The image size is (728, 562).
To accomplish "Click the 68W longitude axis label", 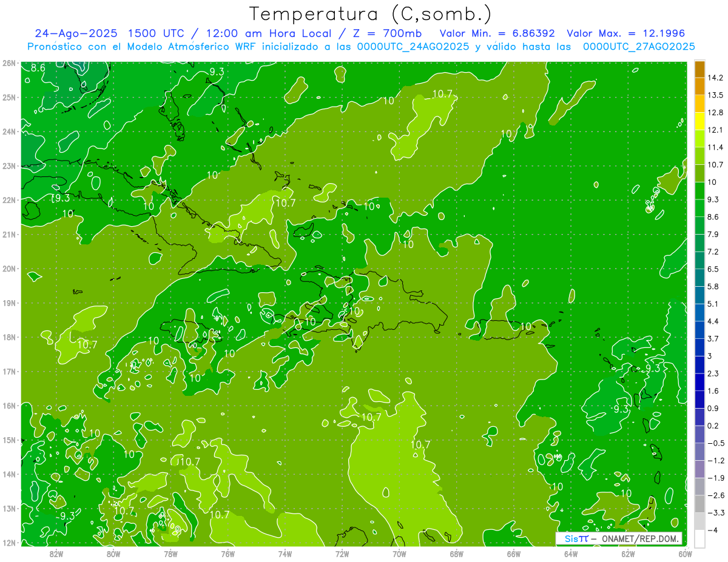I will point(456,554).
